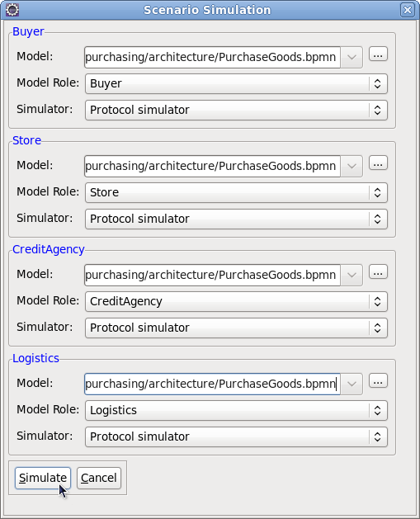Screen dimensions: 420x519
Task: Click the CreditAgency group heading
Action: coord(49,249)
